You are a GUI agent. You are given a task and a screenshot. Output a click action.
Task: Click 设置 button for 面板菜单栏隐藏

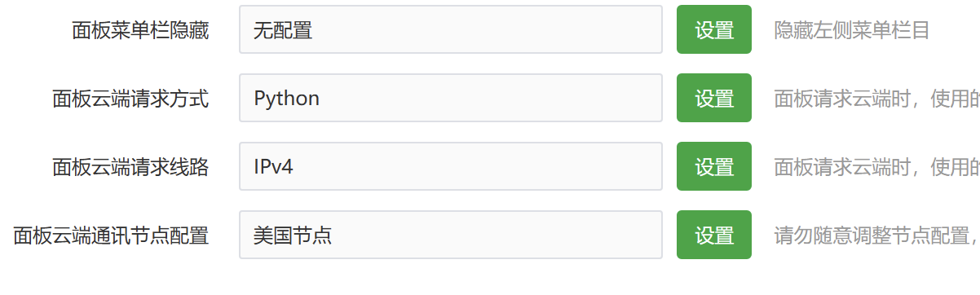coord(714,29)
